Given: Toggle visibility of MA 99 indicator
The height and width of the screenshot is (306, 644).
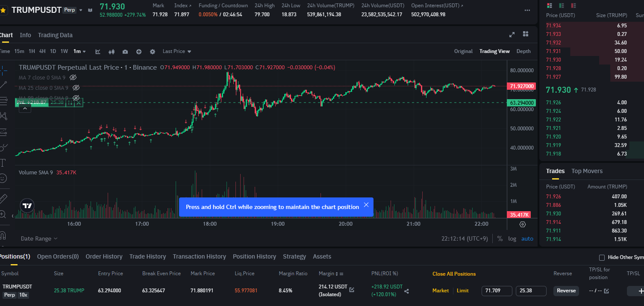Looking at the screenshot, I should (x=76, y=98).
